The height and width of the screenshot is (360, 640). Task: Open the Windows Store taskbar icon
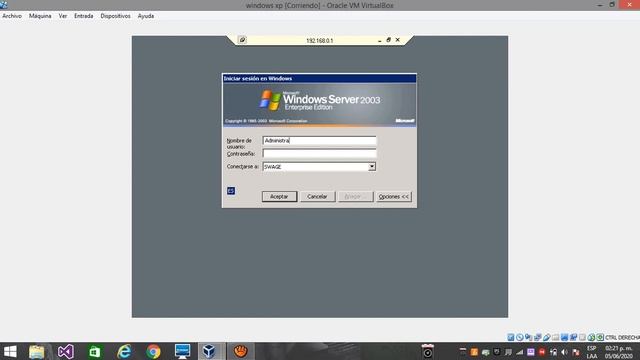click(x=95, y=351)
